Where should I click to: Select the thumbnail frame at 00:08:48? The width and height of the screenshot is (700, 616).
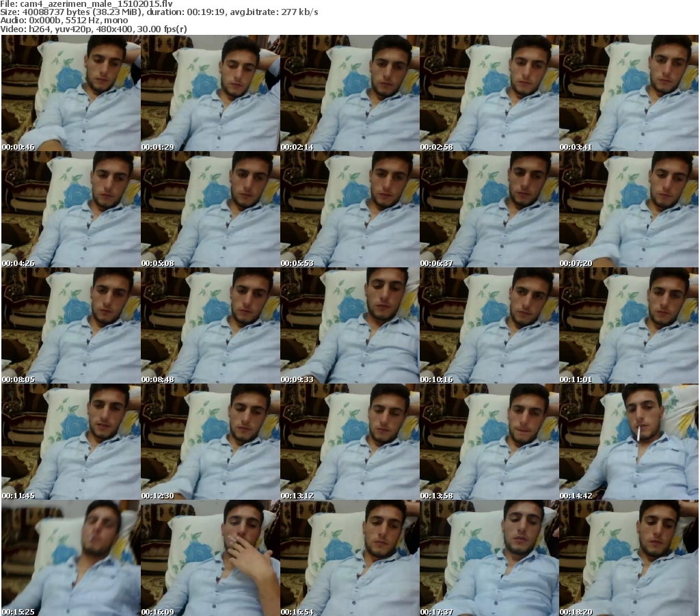click(x=211, y=325)
